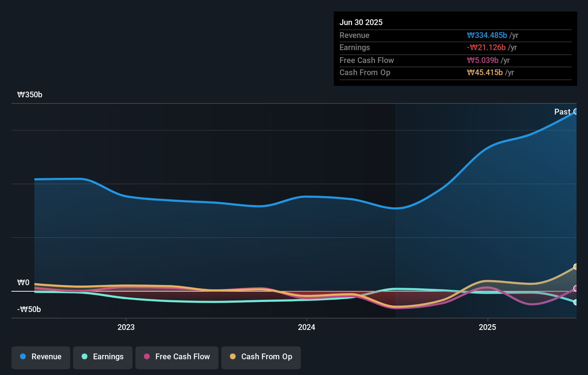
Task: Toggle the Free Cash Flow legend button
Action: click(x=177, y=357)
